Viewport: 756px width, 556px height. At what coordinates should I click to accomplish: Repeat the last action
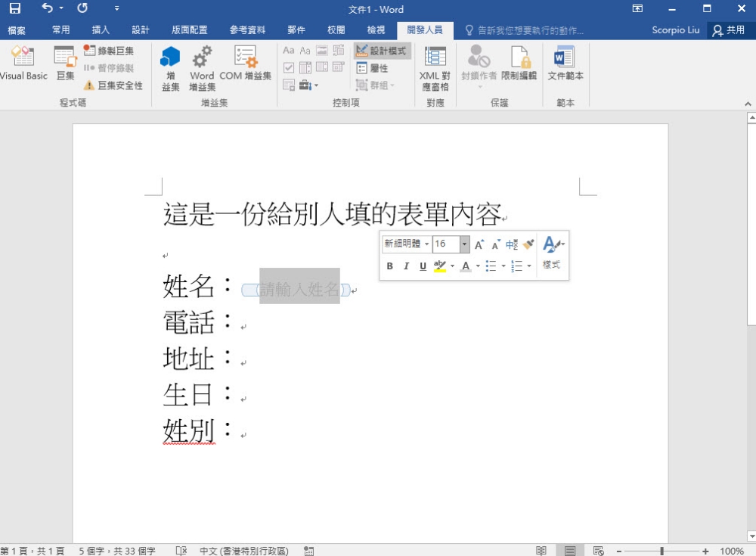[x=82, y=8]
